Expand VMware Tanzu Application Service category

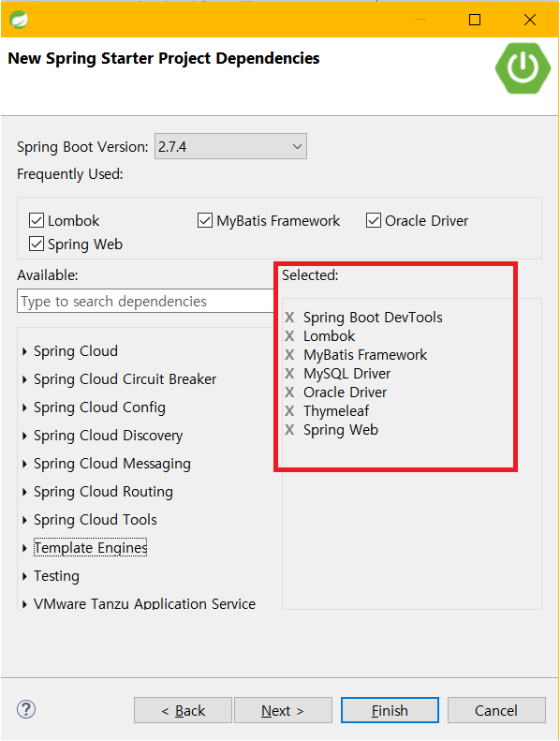point(24,604)
